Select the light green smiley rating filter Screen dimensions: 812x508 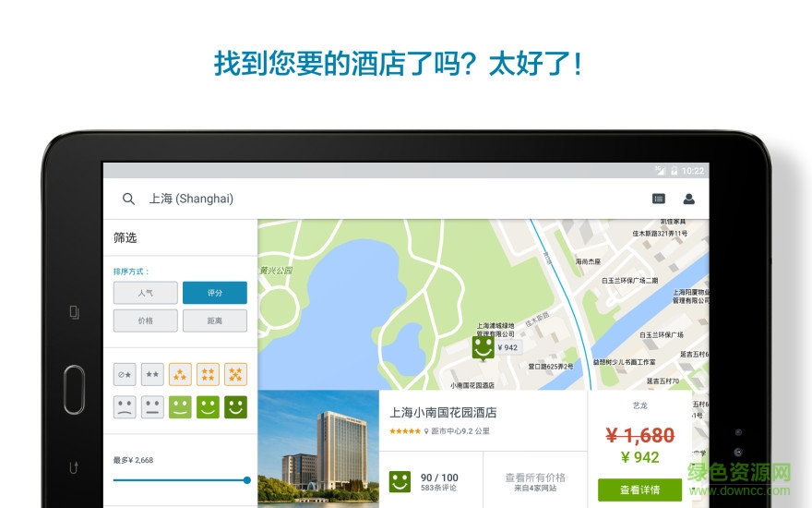pos(180,406)
